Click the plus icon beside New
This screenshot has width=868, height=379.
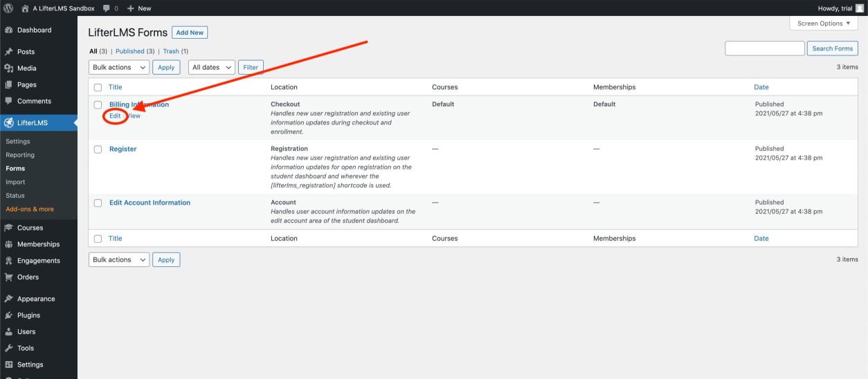(130, 8)
